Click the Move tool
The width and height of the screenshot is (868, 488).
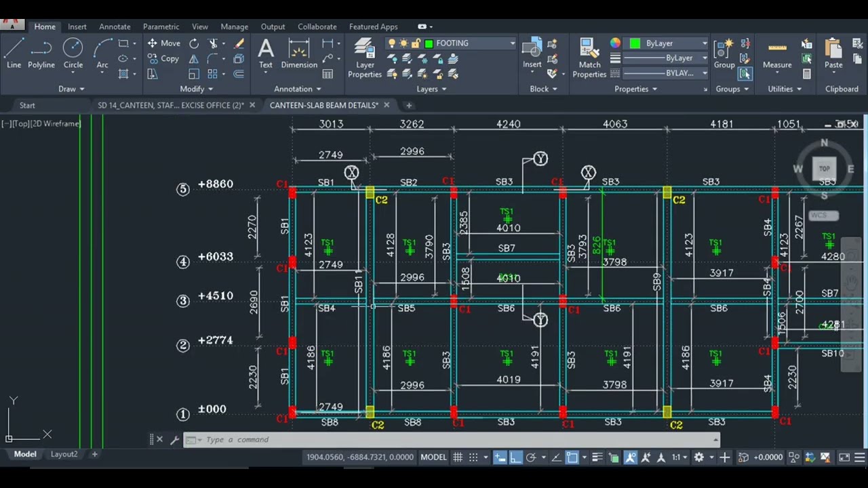164,43
